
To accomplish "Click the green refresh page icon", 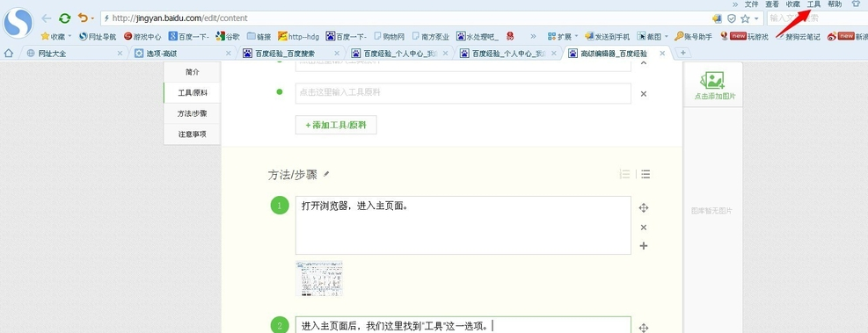I will click(65, 18).
